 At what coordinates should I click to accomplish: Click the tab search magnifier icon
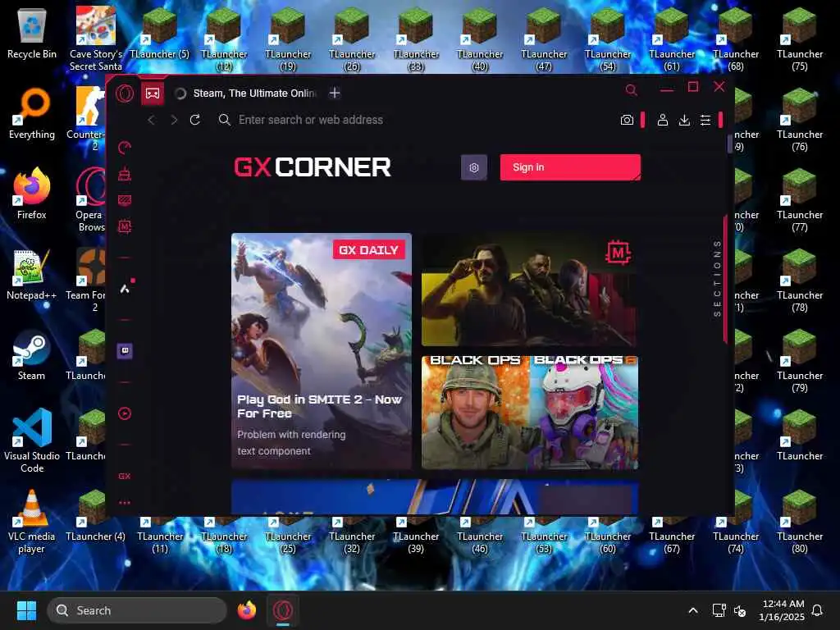(631, 90)
